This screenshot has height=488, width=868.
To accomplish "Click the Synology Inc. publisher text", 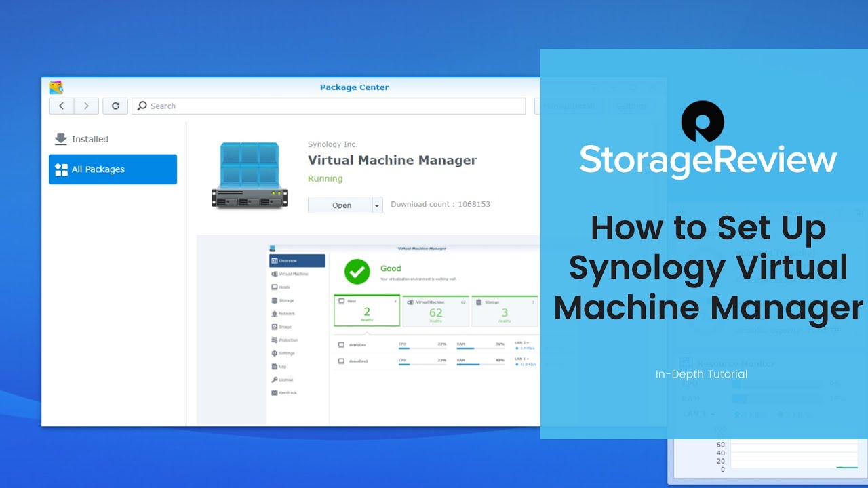I will click(332, 144).
